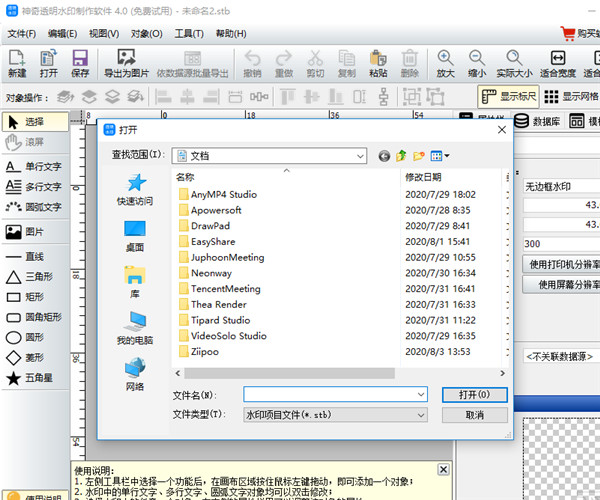Click the 实际大小 actual size icon
Image resolution: width=600 pixels, height=500 pixels.
(514, 64)
